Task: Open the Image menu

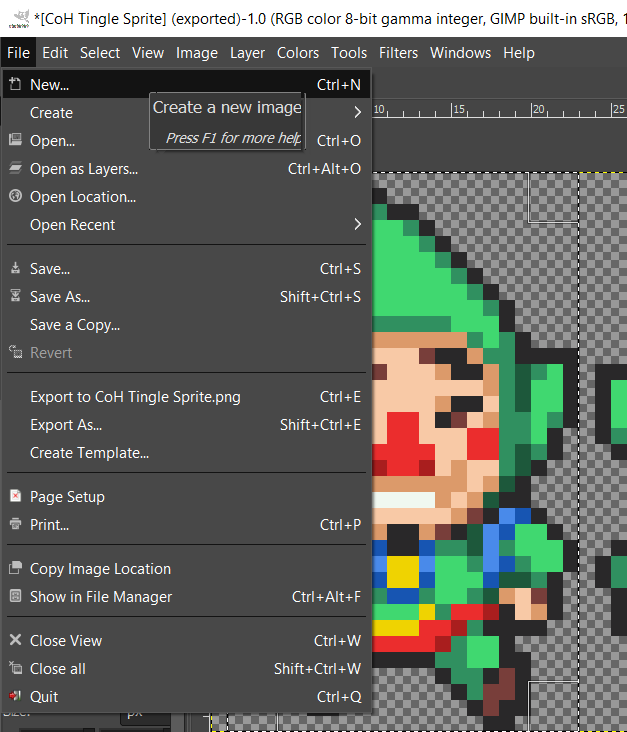Action: [197, 53]
